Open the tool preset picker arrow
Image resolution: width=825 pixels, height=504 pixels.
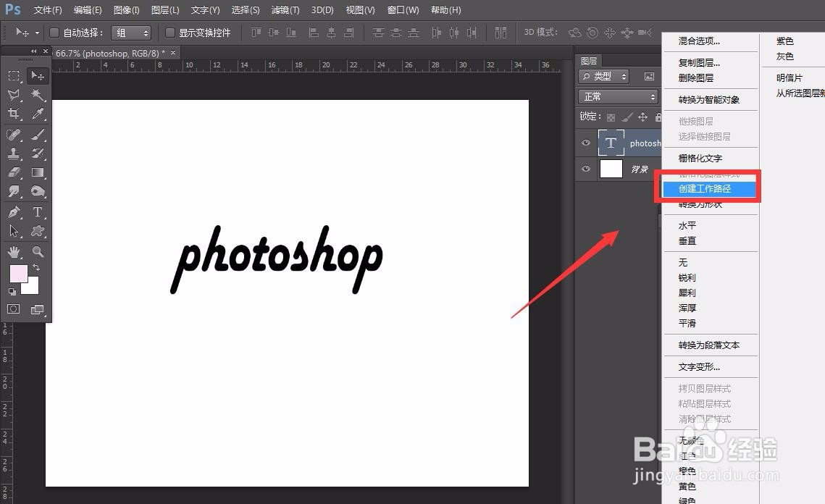click(37, 33)
